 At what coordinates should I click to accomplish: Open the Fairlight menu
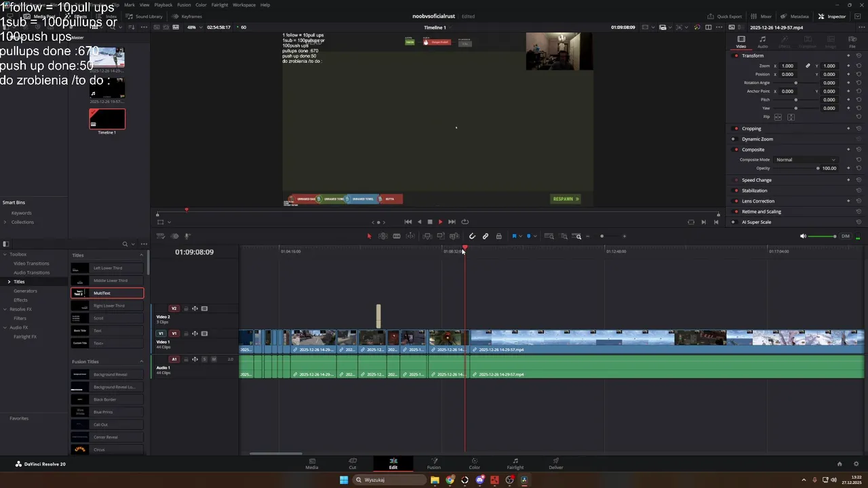pyautogui.click(x=220, y=5)
